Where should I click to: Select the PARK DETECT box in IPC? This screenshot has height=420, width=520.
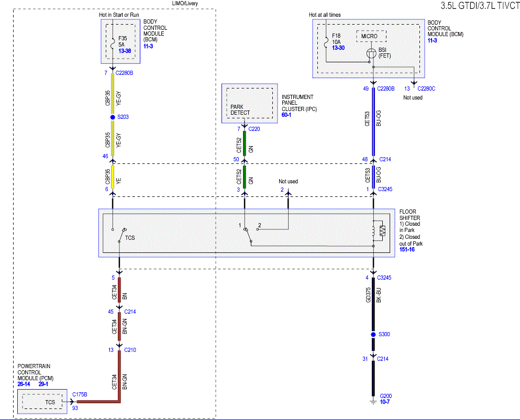pyautogui.click(x=249, y=103)
